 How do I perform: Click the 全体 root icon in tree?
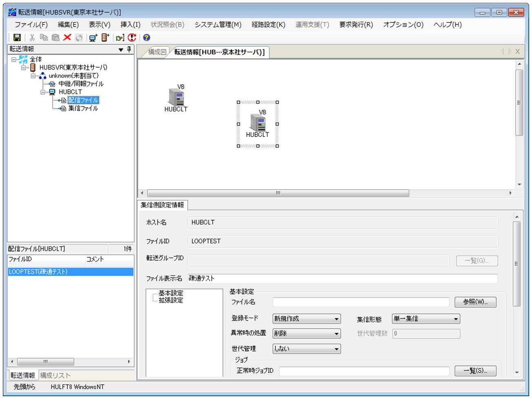tap(24, 60)
